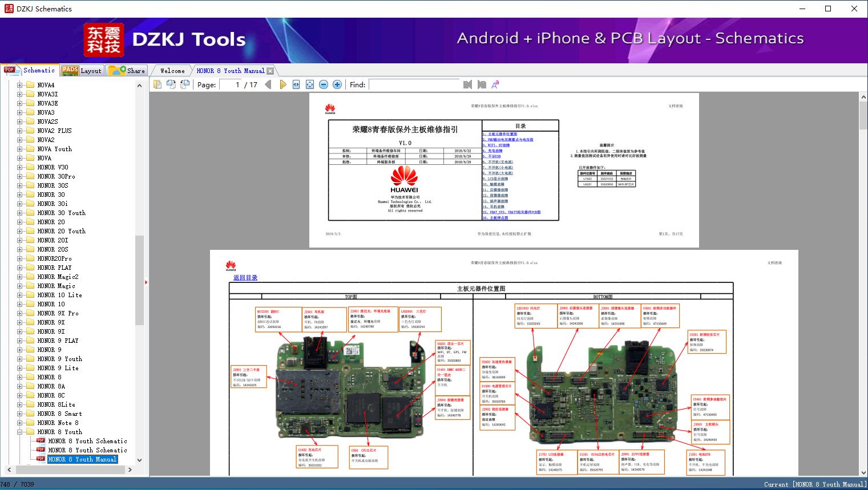Click the copy document toolbar icon

[158, 84]
